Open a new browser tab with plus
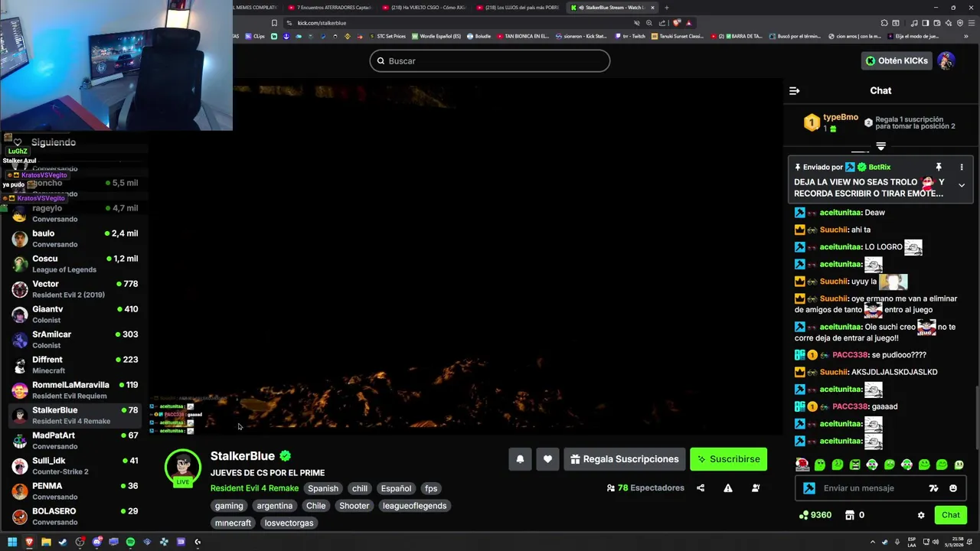The width and height of the screenshot is (980, 551). point(666,8)
